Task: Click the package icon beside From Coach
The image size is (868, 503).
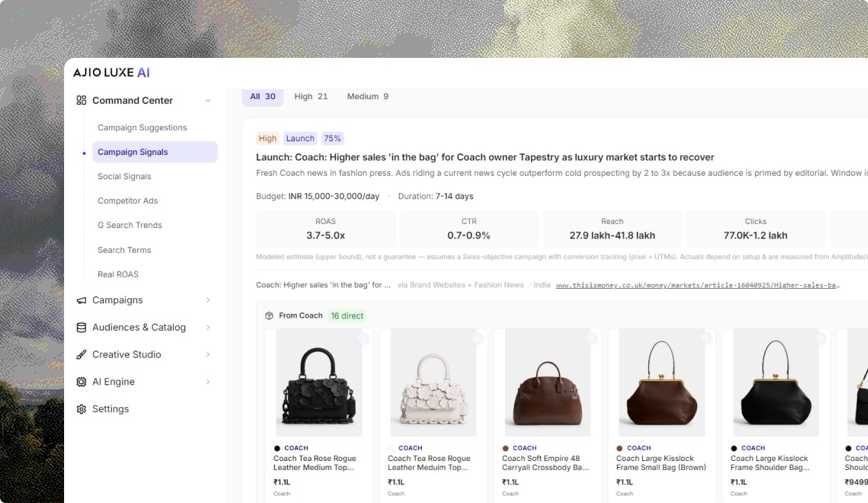Action: pyautogui.click(x=269, y=316)
